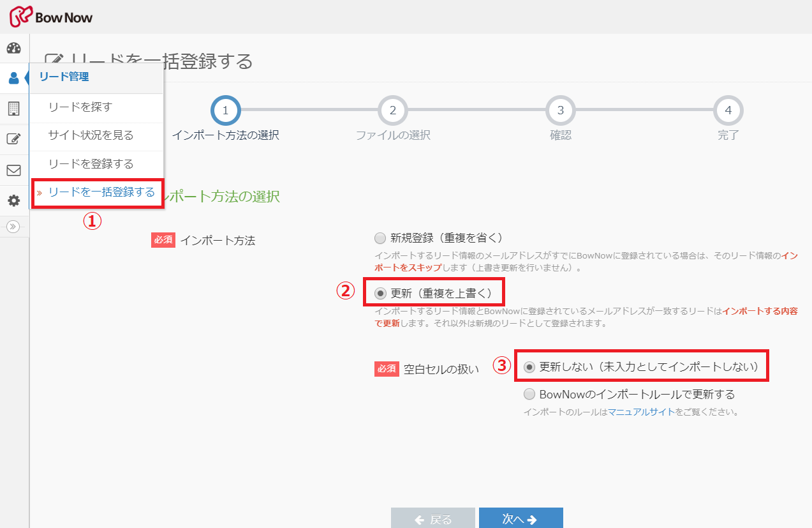Select 更新（重複を上書く）radio button
Screen dimensions: 812x528
point(380,293)
